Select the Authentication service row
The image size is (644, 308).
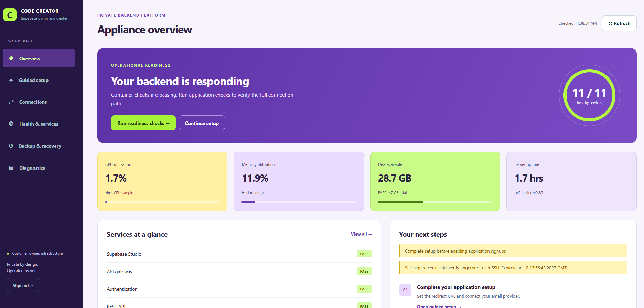239,289
